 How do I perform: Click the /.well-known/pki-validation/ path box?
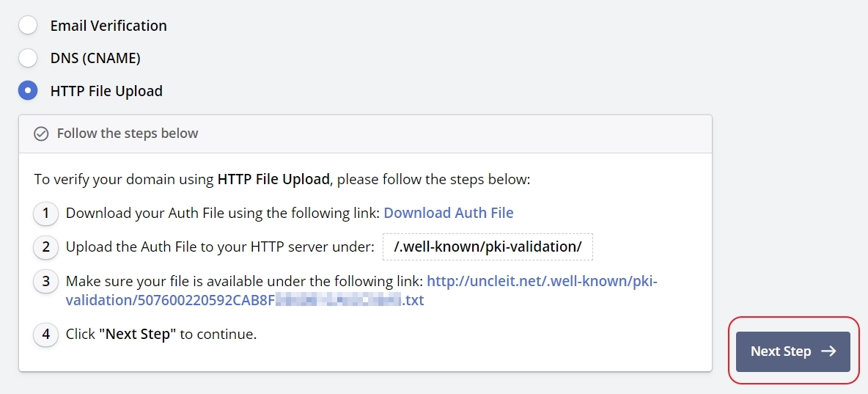coord(488,247)
